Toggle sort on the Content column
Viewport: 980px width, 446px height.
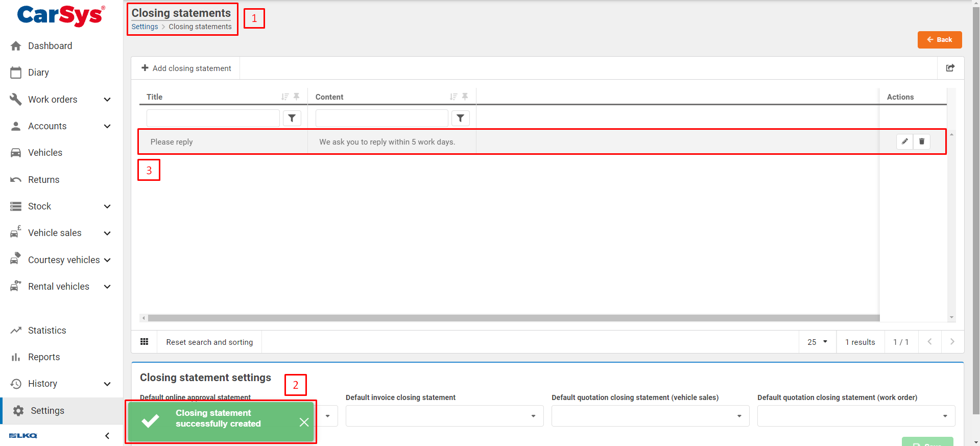click(x=453, y=97)
